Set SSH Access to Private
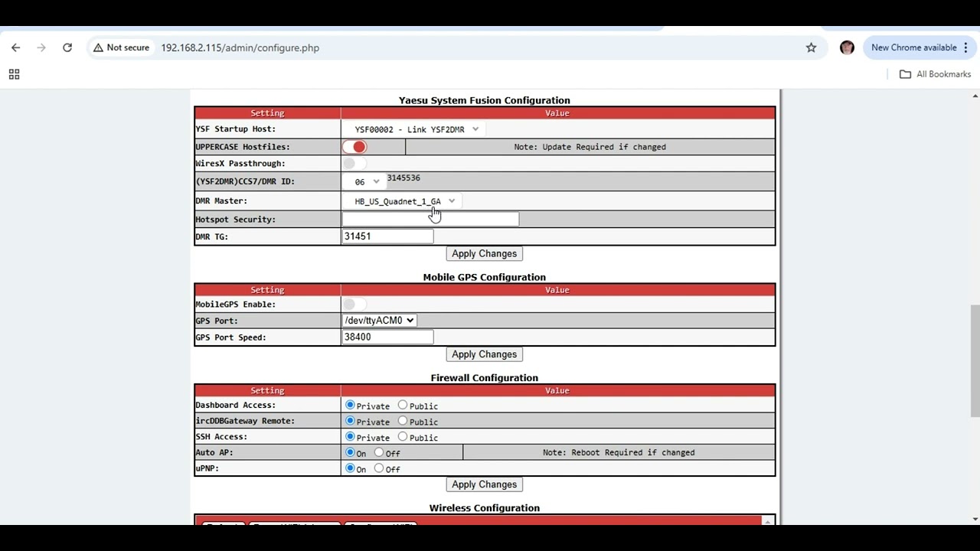Viewport: 980px width, 551px height. coord(350,436)
